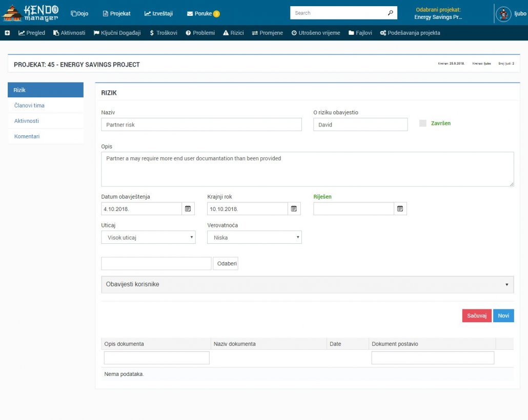The image size is (528, 420).
Task: Switch to Komentari sidebar tab
Action: pos(46,136)
